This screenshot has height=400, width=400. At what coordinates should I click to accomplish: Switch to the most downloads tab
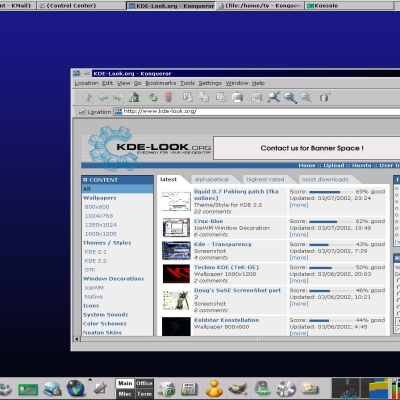coord(325,179)
